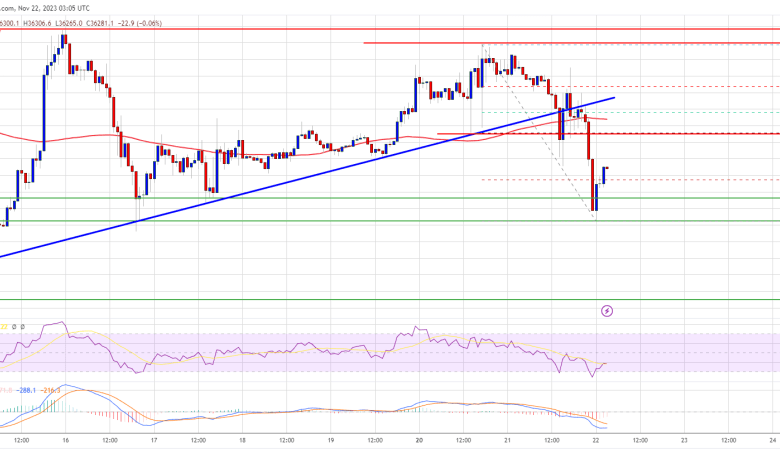This screenshot has height=468, width=780.
Task: Select the lower green horizontal support line
Action: coord(300,221)
